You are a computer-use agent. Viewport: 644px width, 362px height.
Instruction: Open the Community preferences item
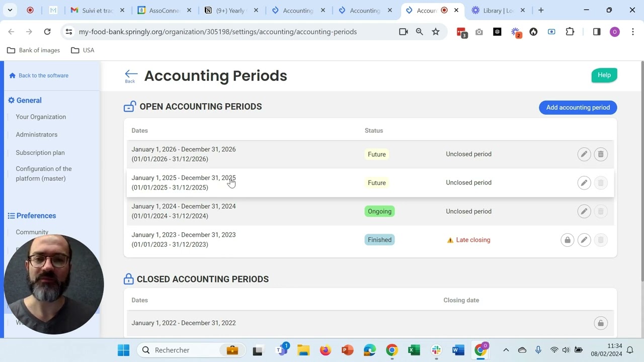click(x=32, y=232)
